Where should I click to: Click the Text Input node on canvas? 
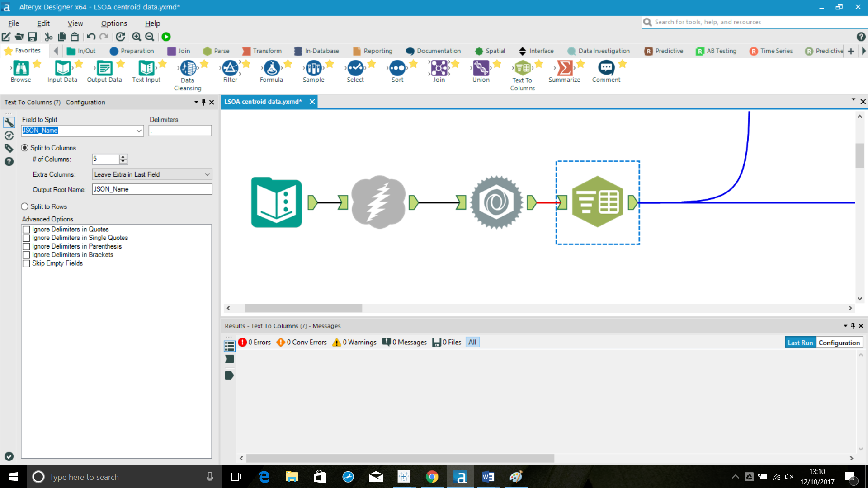276,202
